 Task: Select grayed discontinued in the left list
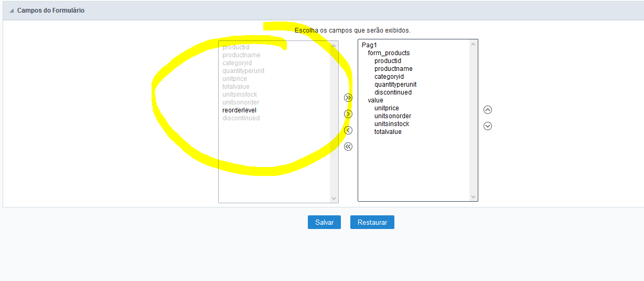click(241, 118)
